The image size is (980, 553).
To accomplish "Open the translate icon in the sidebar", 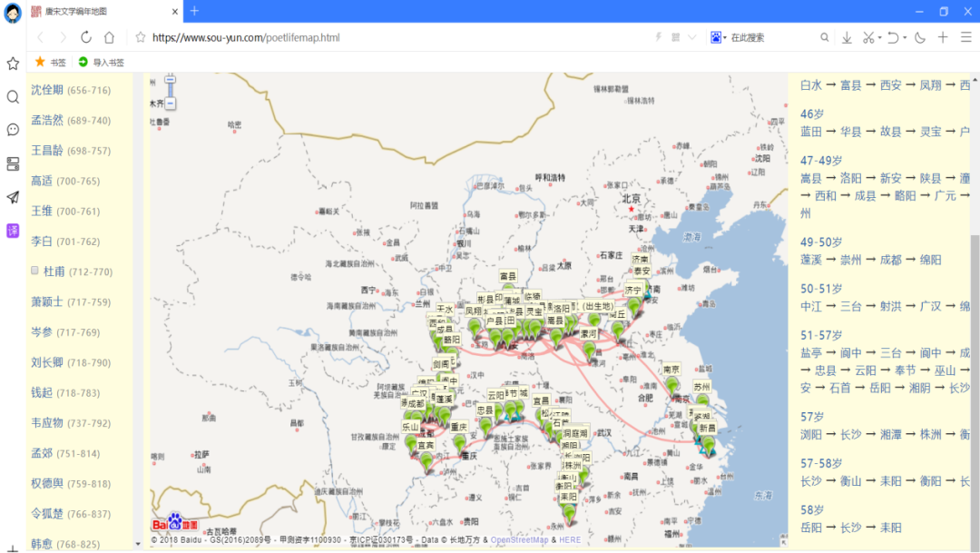I will click(13, 231).
